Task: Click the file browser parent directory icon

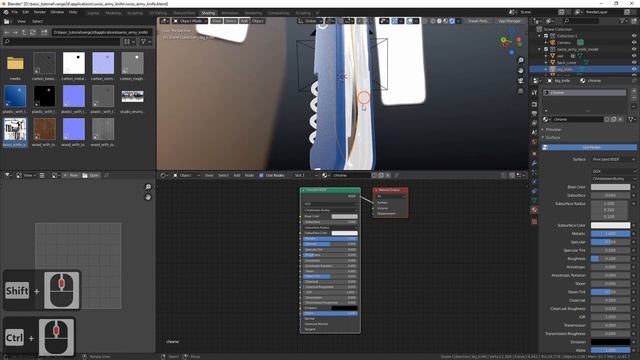Action: pos(24,32)
